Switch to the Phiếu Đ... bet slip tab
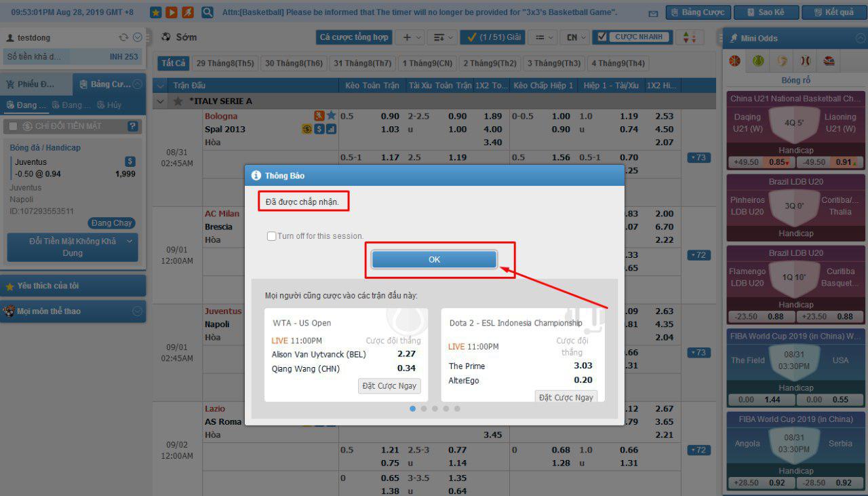 coord(36,84)
